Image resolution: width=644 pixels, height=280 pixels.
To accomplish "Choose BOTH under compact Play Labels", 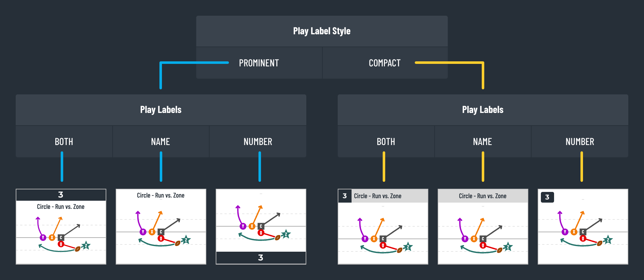I will click(x=386, y=142).
